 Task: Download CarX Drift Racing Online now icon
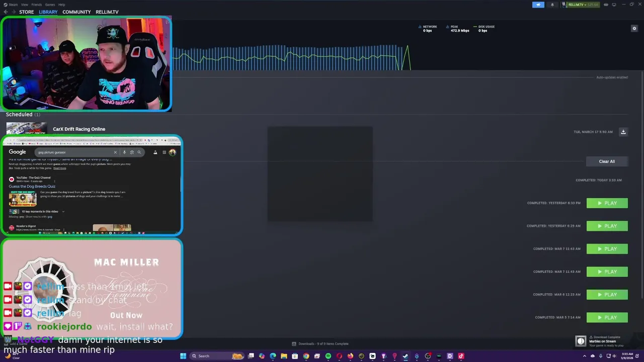[623, 132]
